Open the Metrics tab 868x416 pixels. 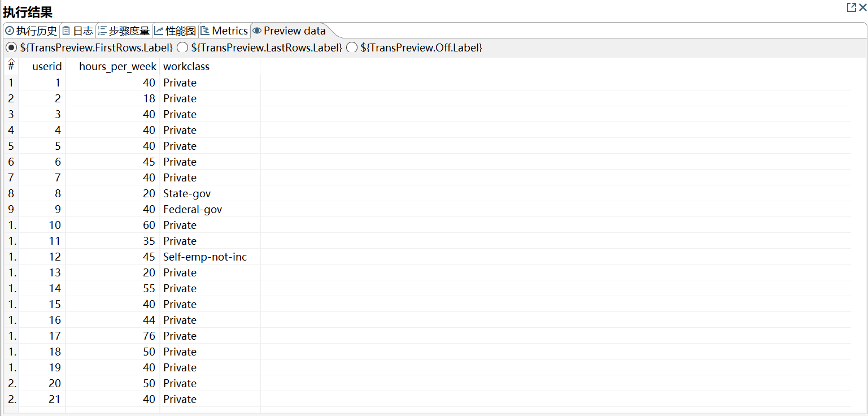[x=224, y=31]
